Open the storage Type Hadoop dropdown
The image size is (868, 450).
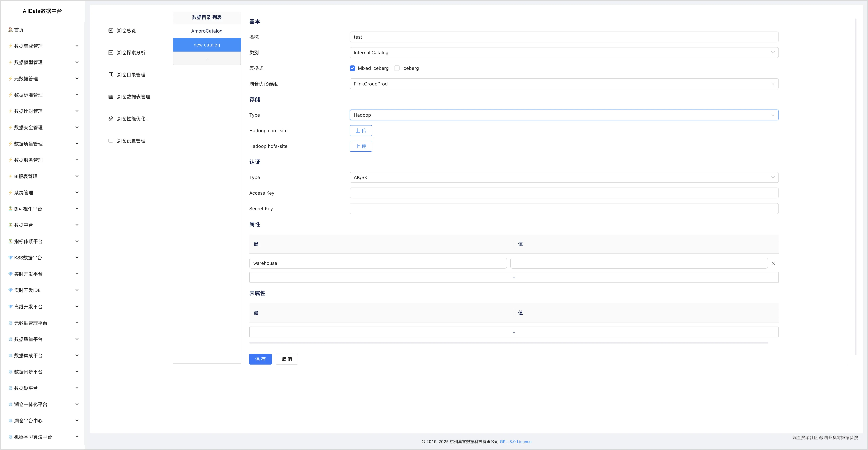point(564,115)
